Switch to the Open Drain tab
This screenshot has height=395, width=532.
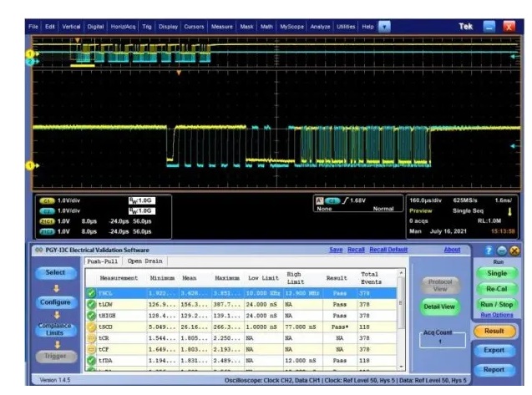pos(144,261)
